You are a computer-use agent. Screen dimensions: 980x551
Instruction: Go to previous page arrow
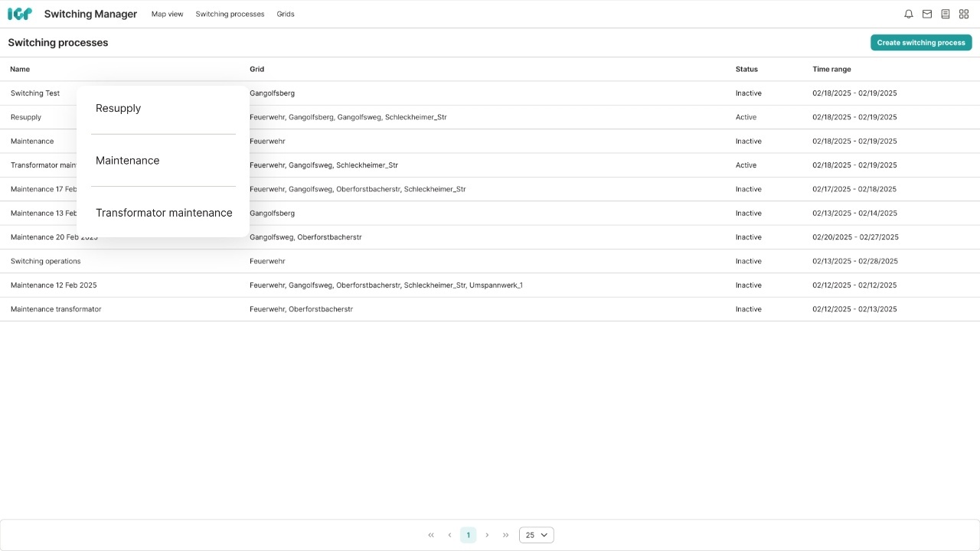click(x=449, y=535)
